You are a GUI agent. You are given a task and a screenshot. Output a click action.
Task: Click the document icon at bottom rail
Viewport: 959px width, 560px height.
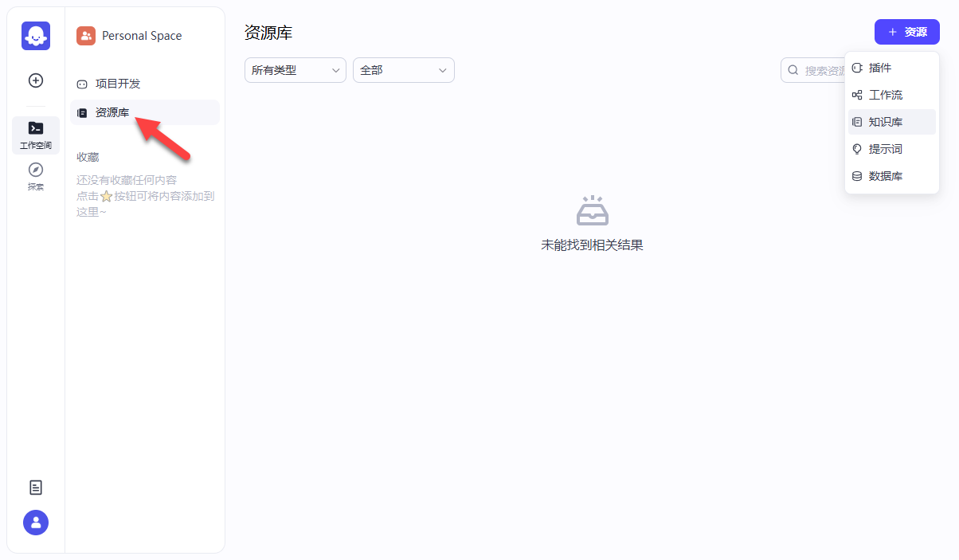pyautogui.click(x=35, y=487)
